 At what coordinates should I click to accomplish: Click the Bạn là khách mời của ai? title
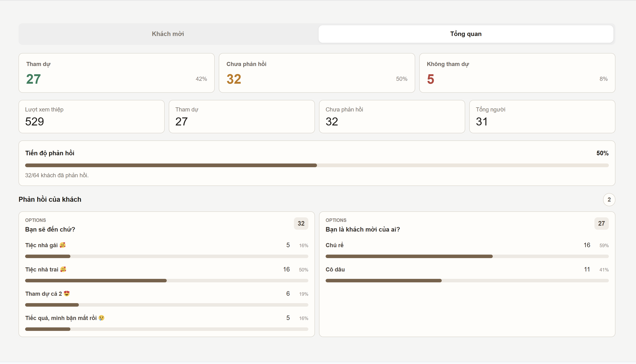362,229
